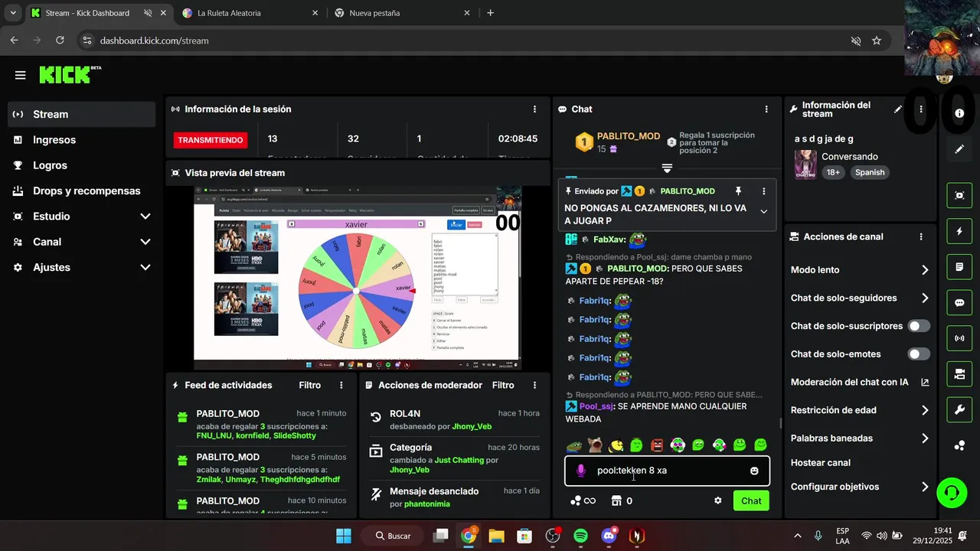Click Jhony_Veb link under ROL4N desbaneado
The image size is (980, 551).
(x=472, y=427)
